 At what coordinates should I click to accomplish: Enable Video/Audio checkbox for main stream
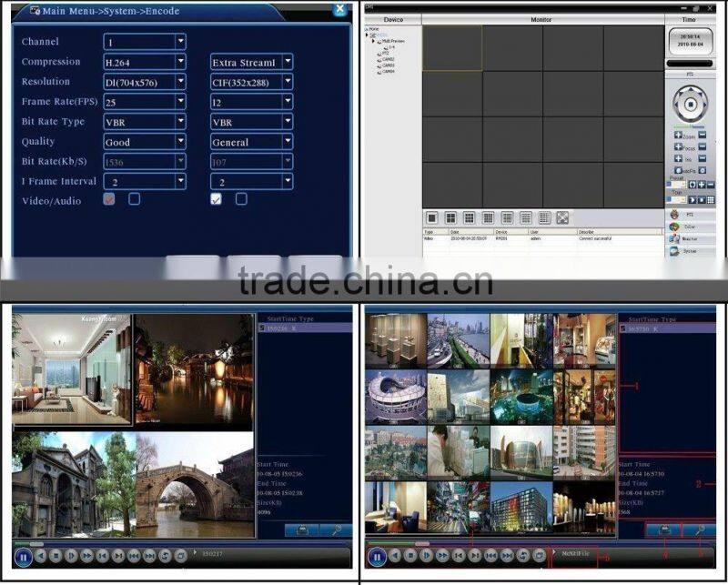tap(108, 200)
